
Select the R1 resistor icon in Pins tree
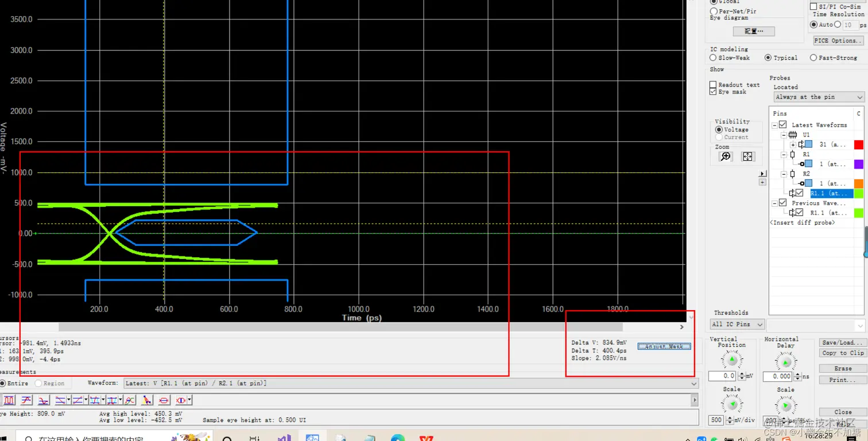pyautogui.click(x=793, y=154)
